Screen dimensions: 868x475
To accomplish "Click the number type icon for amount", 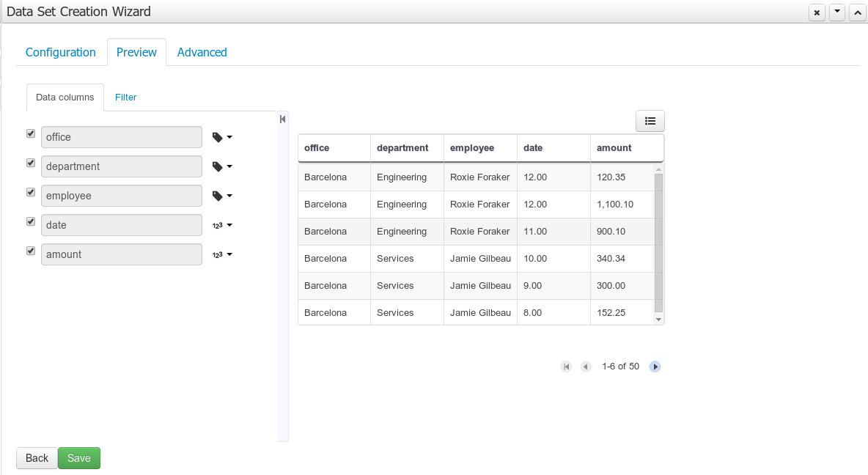I will (x=217, y=254).
